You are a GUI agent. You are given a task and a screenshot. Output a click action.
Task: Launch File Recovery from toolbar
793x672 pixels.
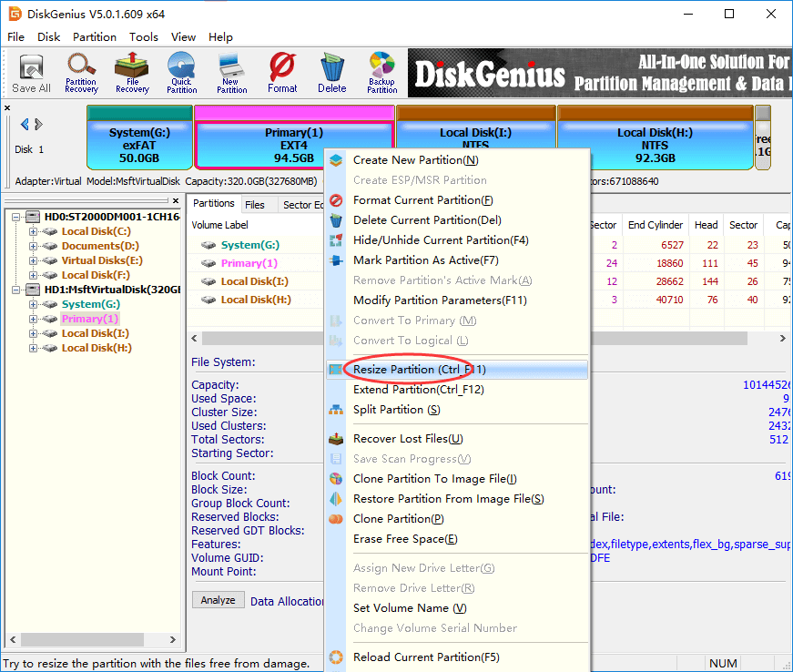pos(132,73)
